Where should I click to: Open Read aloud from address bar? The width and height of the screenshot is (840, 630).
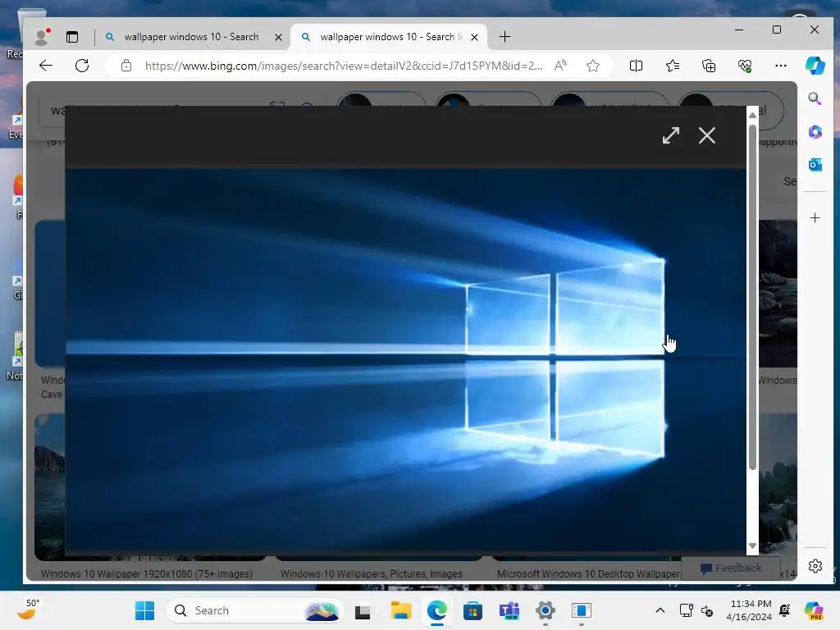pyautogui.click(x=560, y=66)
